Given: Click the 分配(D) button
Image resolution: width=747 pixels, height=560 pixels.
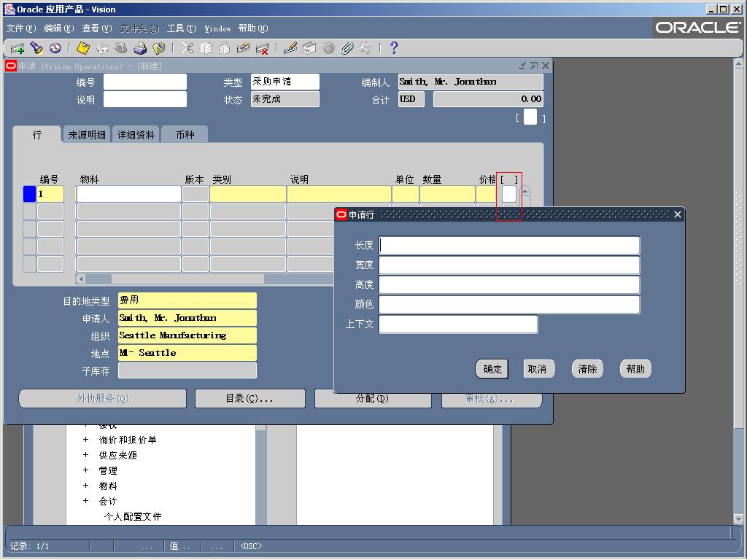Looking at the screenshot, I should 373,399.
